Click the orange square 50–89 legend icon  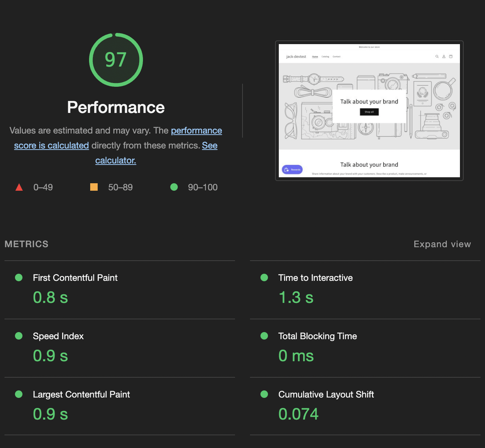94,187
